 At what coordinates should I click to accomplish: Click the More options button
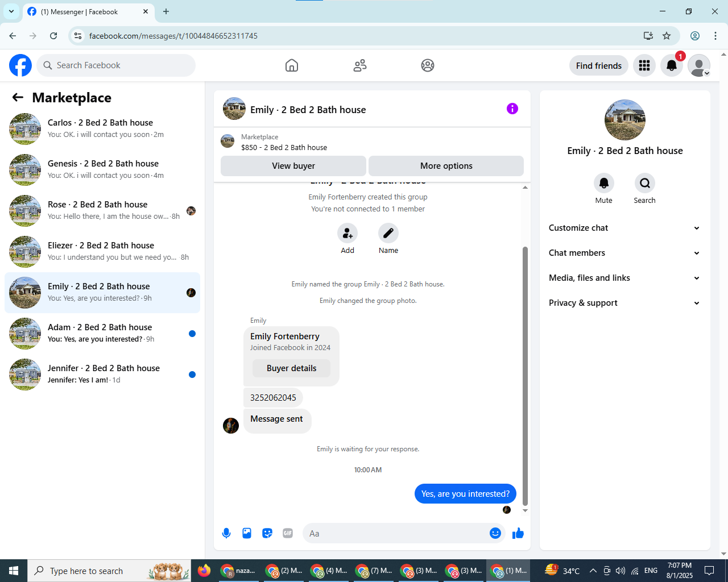446,166
